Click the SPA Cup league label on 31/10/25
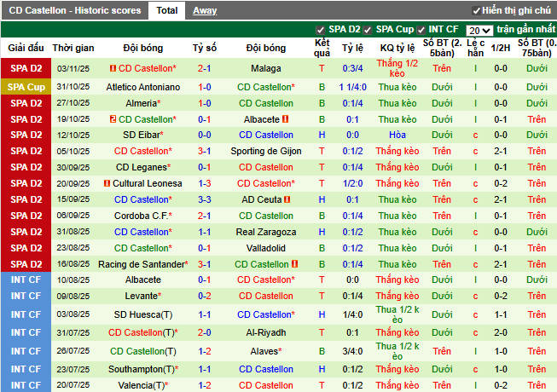The image size is (557, 392). click(26, 87)
